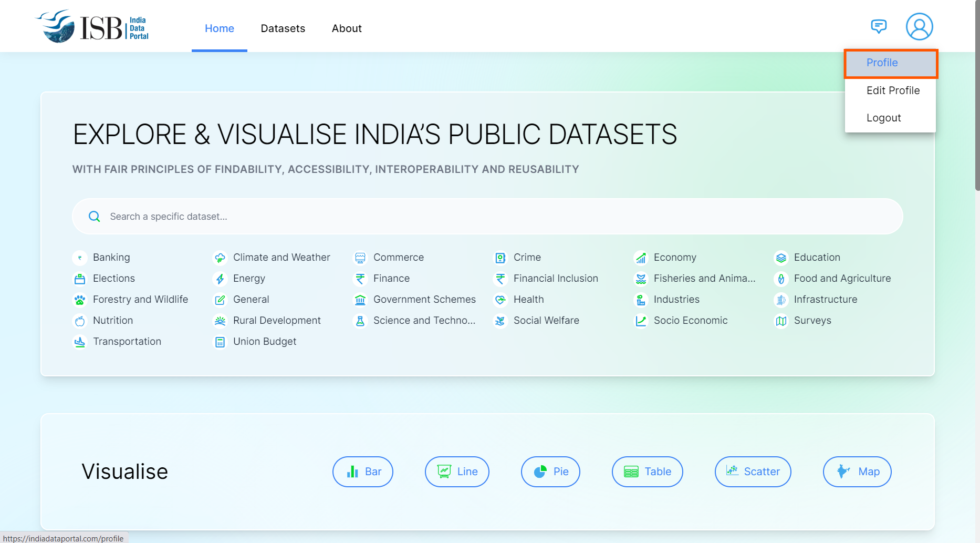Click the page vertical scrollbar thumb
980x543 pixels.
tap(977, 95)
